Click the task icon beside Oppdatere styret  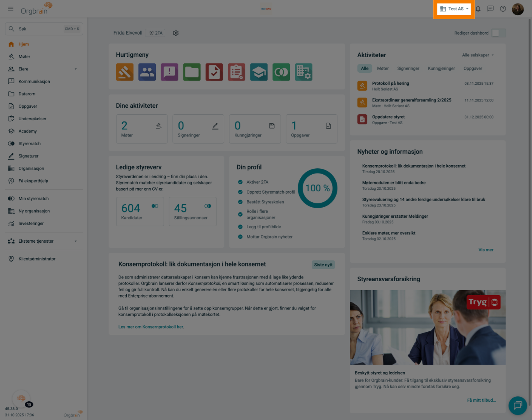pyautogui.click(x=362, y=119)
